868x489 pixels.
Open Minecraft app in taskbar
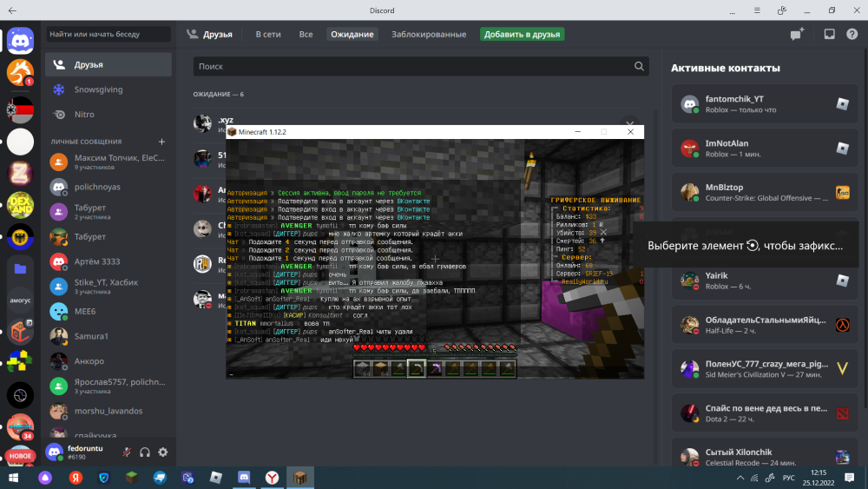coord(300,478)
